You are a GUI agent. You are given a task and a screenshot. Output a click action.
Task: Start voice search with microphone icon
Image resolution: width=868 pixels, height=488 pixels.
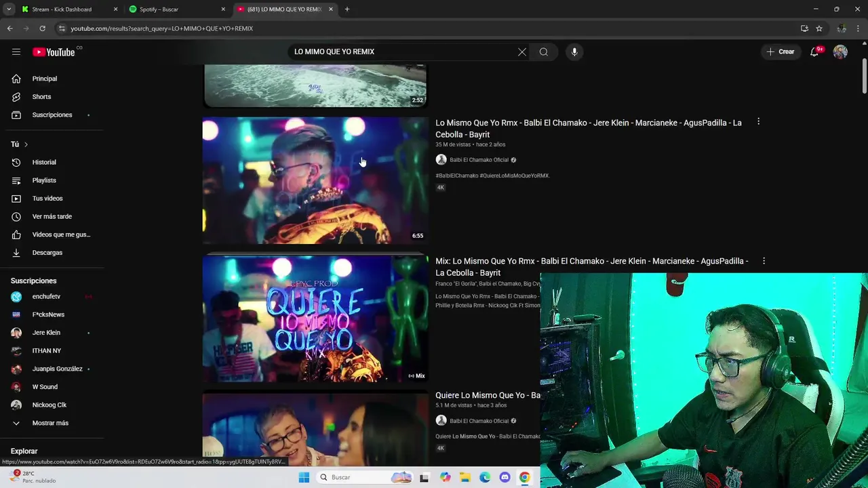point(574,52)
